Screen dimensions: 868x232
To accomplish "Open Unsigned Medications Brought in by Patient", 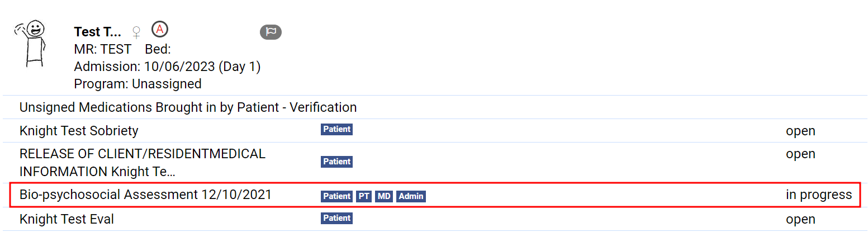I will (x=188, y=107).
